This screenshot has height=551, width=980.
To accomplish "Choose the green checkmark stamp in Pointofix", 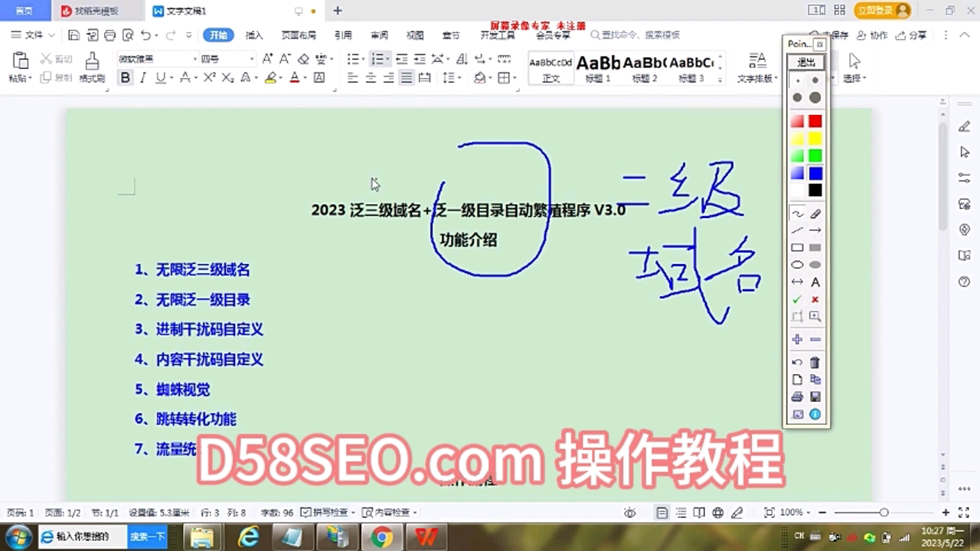I will click(797, 299).
